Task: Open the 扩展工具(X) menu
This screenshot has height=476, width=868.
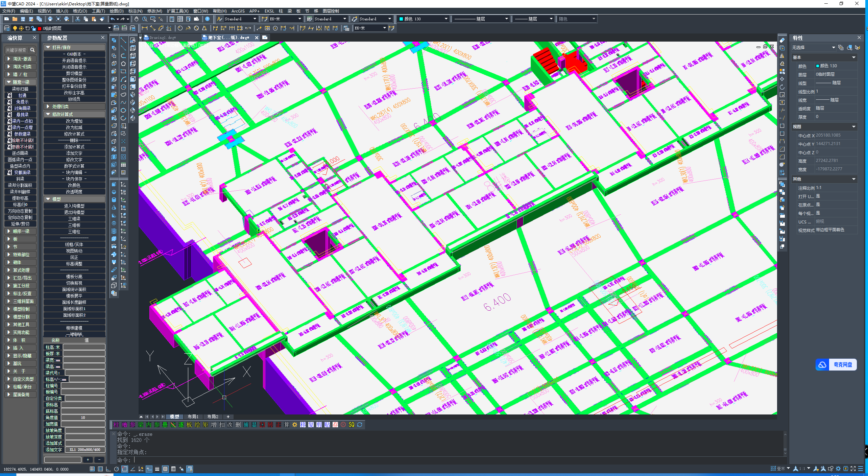Action: [x=178, y=11]
